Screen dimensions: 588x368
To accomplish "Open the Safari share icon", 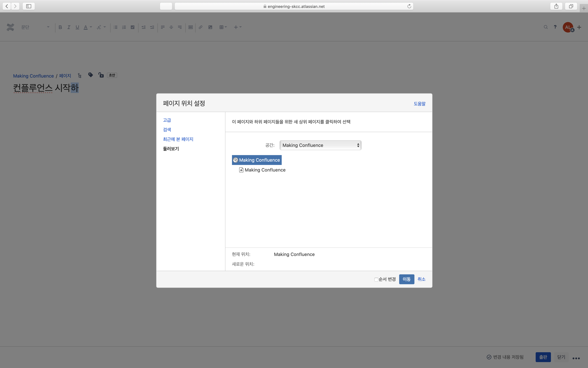I will coord(556,6).
